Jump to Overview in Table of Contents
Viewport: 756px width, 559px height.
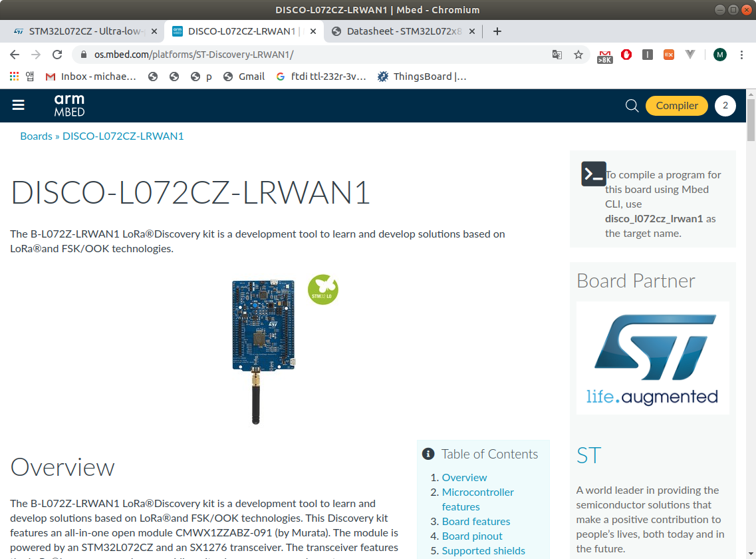pos(464,477)
